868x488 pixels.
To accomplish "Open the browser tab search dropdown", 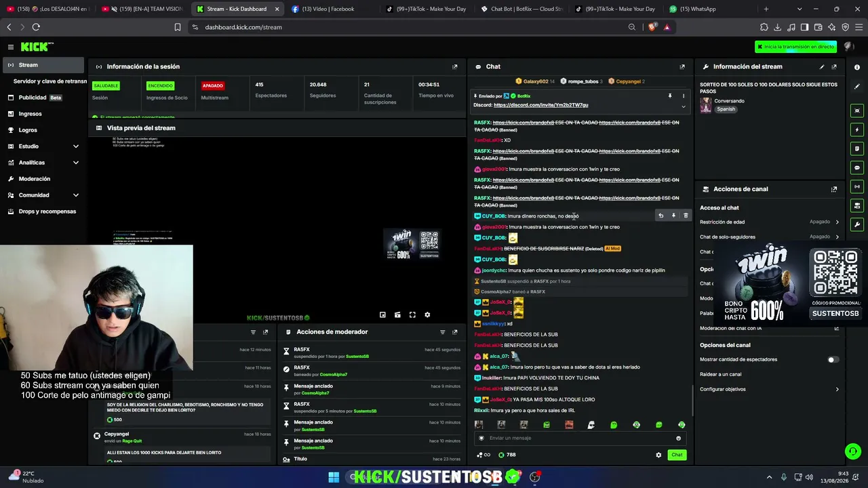I will [800, 9].
